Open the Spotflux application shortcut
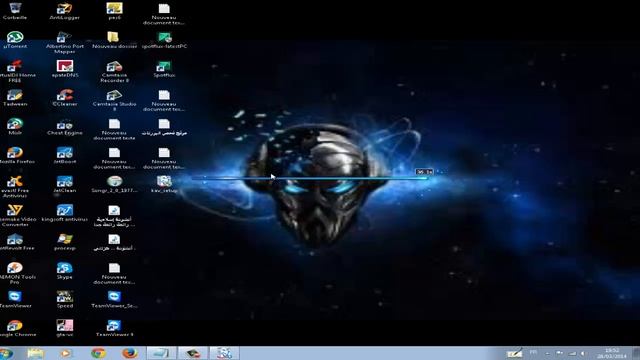Screen dimensions: 640x360 [x=164, y=69]
